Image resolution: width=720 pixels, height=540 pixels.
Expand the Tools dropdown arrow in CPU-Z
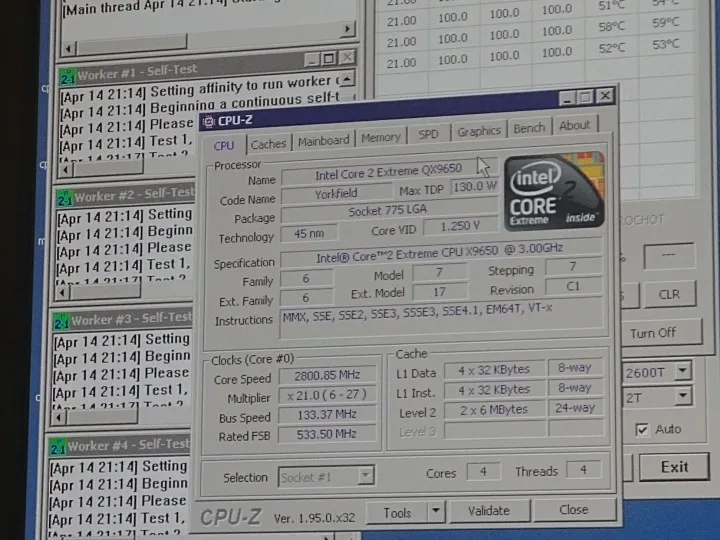[x=436, y=511]
